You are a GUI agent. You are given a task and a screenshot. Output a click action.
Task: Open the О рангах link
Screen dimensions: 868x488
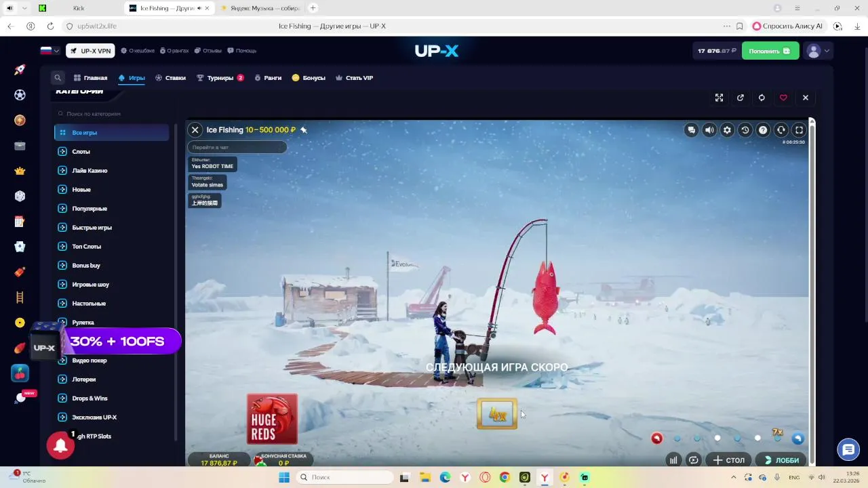pyautogui.click(x=174, y=51)
